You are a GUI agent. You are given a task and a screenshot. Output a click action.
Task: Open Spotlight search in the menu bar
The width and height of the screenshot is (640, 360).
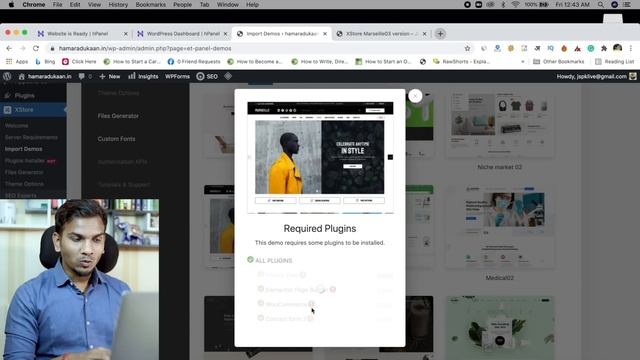coord(601,4)
